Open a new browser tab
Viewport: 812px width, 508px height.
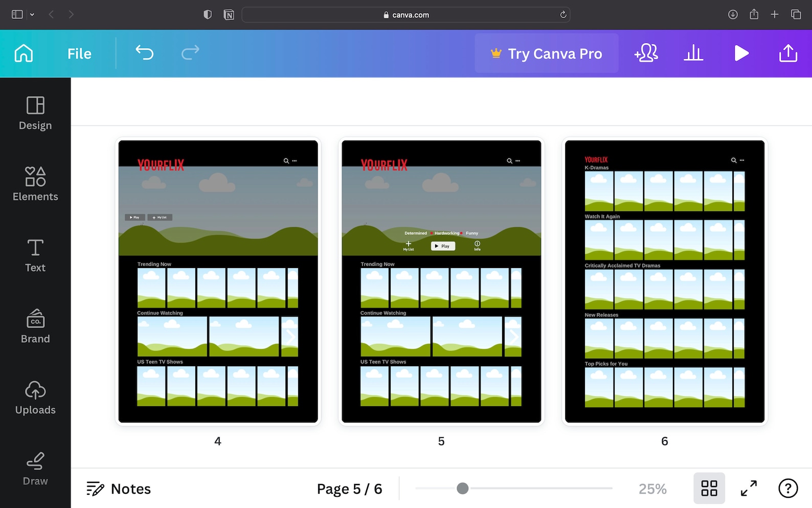click(775, 14)
